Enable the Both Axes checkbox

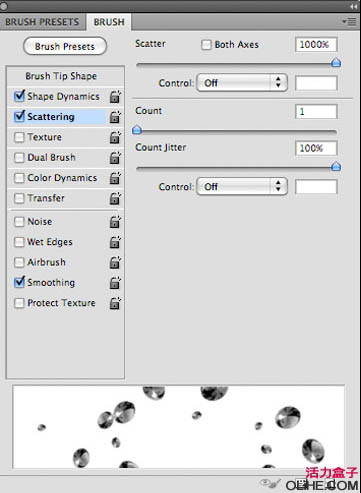[206, 45]
